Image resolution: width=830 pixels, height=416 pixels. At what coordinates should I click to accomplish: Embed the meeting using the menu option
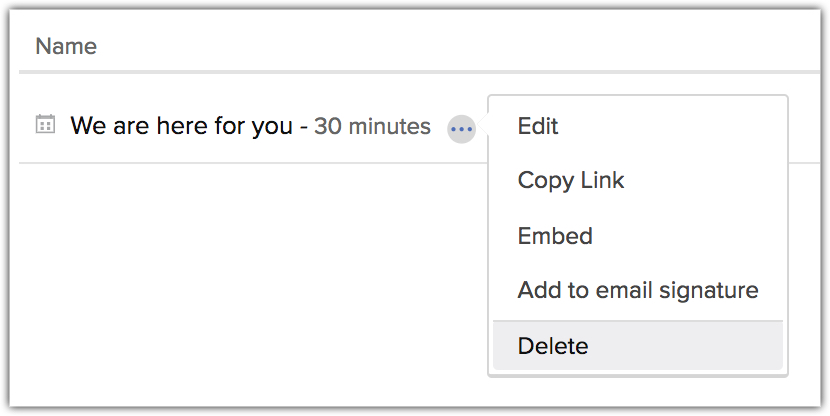pos(555,236)
